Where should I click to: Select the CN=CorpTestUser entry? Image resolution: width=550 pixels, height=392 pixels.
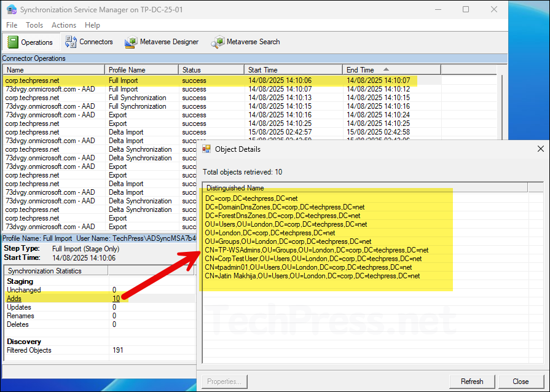313,259
